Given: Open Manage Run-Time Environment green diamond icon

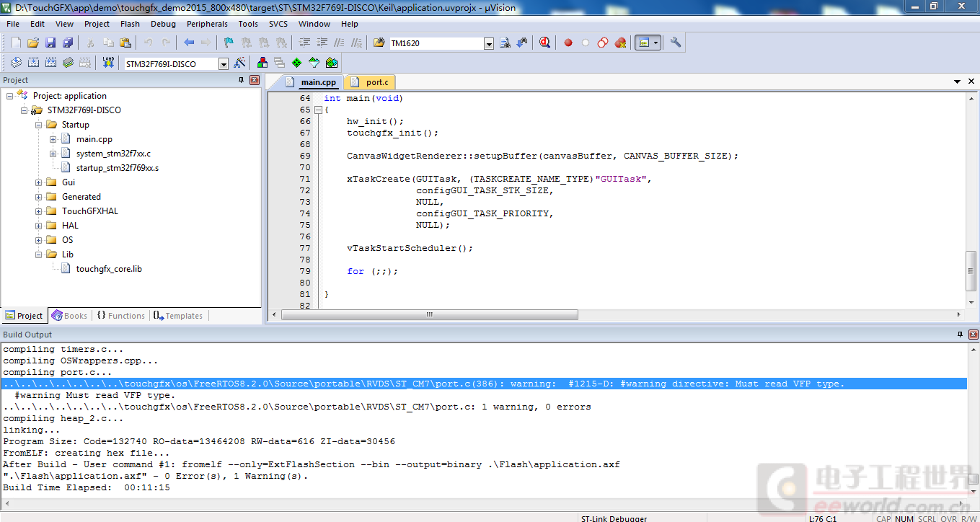Looking at the screenshot, I should (297, 63).
